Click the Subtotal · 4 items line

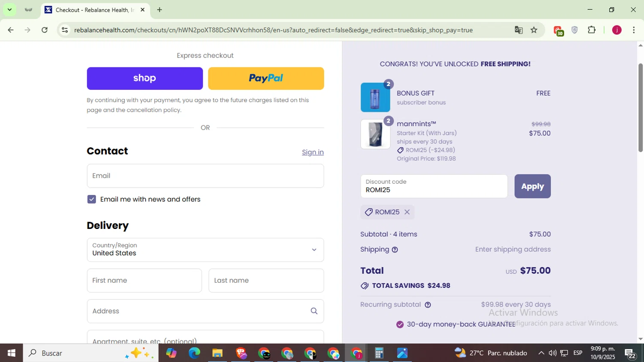coord(456,234)
